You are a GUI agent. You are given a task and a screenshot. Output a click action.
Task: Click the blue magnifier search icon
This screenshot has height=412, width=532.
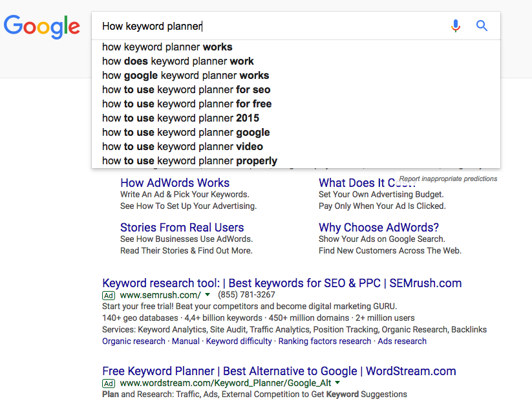point(482,26)
